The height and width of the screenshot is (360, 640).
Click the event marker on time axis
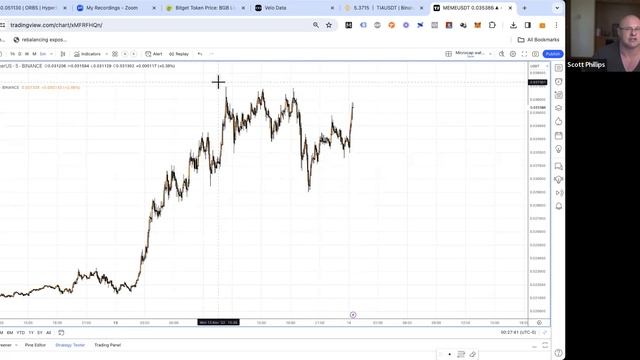(353, 315)
